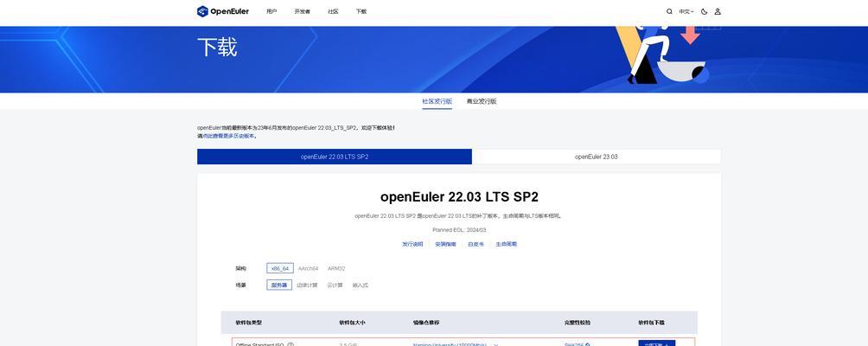Click the 软件包类型 column header
Image resolution: width=868 pixels, height=346 pixels.
[x=248, y=322]
